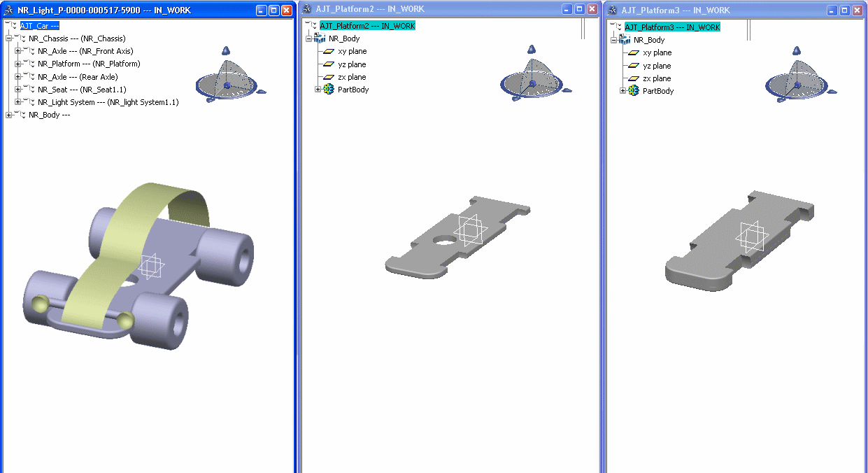Image resolution: width=868 pixels, height=473 pixels.
Task: Select the Rear Axle tree node
Action: pyautogui.click(x=78, y=77)
